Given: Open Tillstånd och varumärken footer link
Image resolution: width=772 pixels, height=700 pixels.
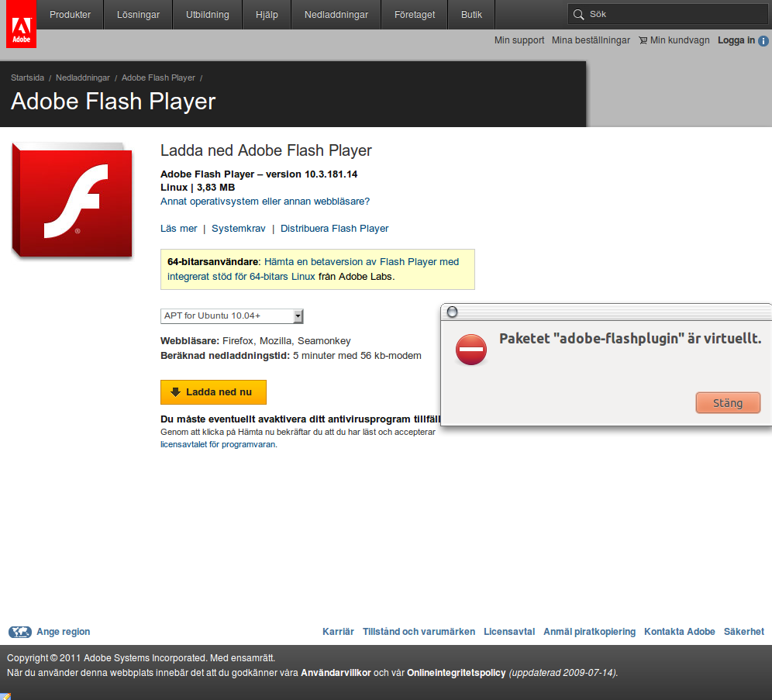Looking at the screenshot, I should point(419,632).
